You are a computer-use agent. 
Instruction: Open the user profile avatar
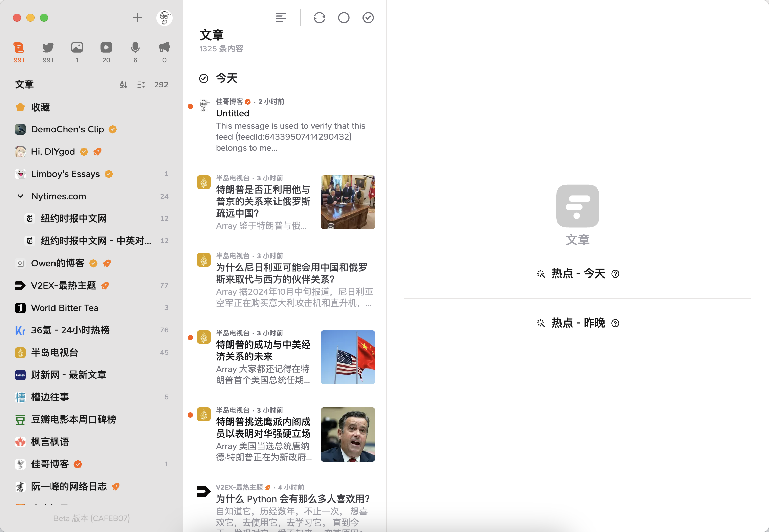tap(164, 18)
